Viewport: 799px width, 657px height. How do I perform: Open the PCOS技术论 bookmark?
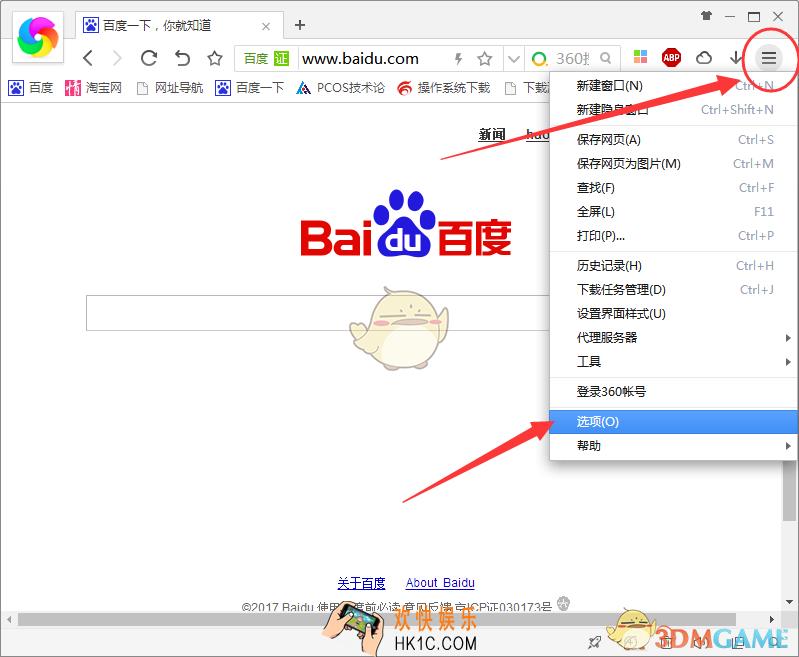[340, 88]
